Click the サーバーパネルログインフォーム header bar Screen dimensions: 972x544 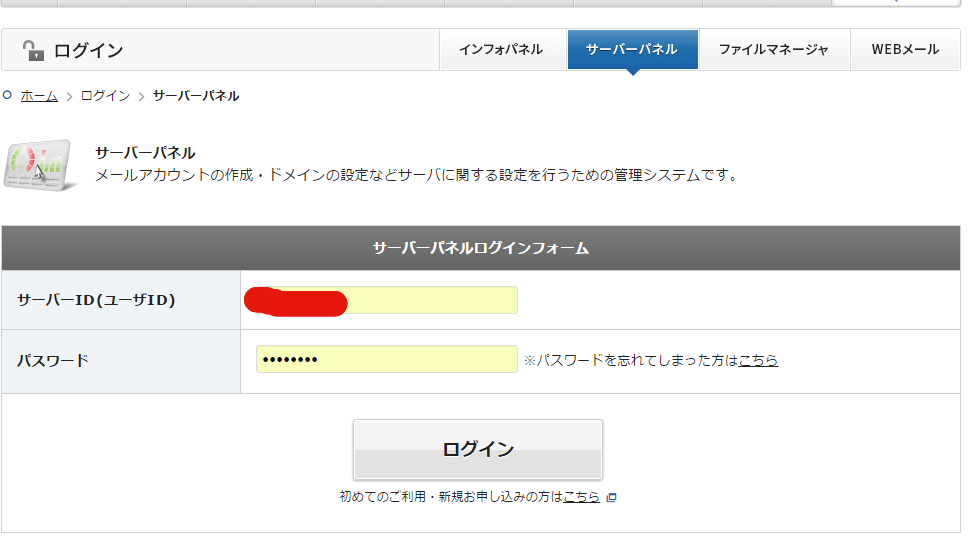coord(481,248)
